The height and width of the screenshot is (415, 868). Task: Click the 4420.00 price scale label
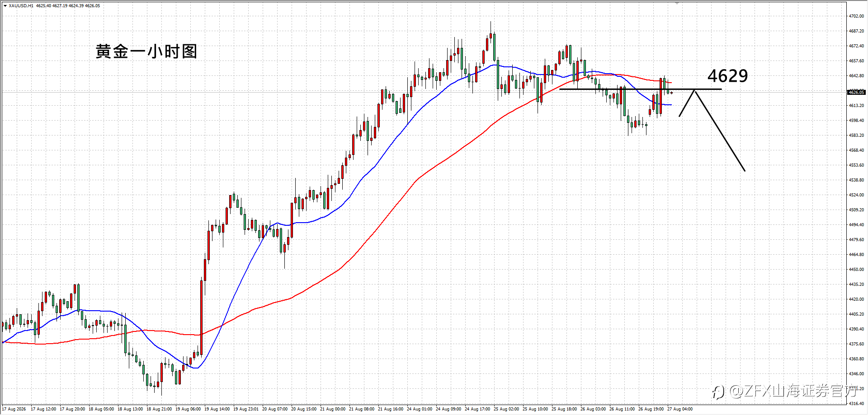(856, 299)
